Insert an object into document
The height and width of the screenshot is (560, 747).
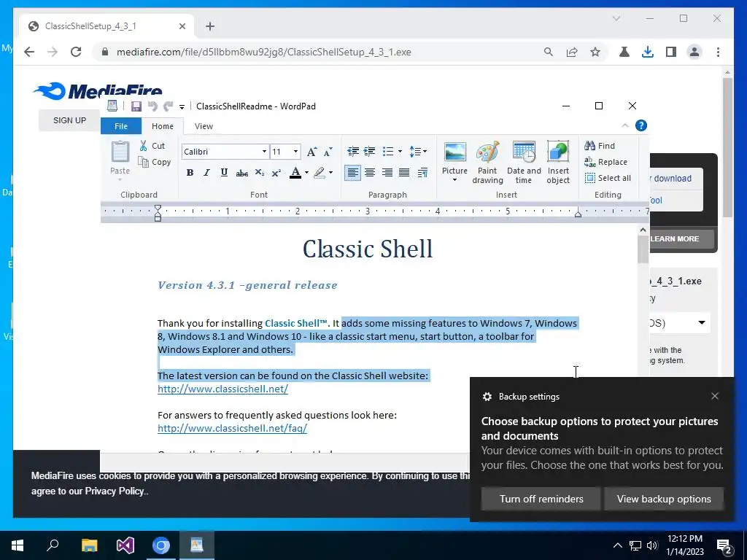558,162
